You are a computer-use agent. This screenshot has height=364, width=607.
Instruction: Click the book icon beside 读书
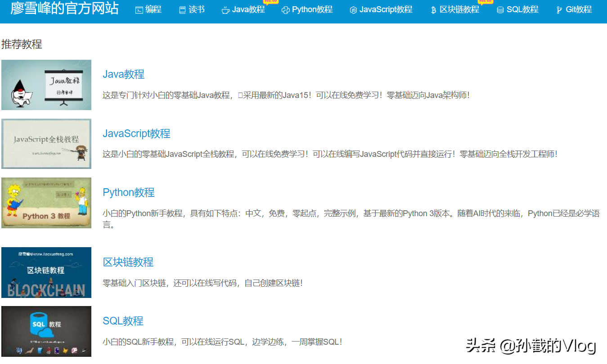182,10
